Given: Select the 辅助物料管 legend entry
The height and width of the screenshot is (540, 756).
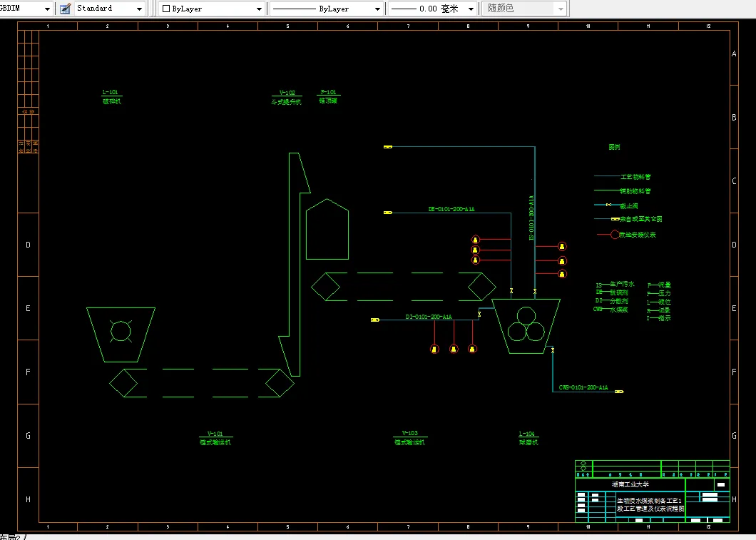Looking at the screenshot, I should point(636,191).
